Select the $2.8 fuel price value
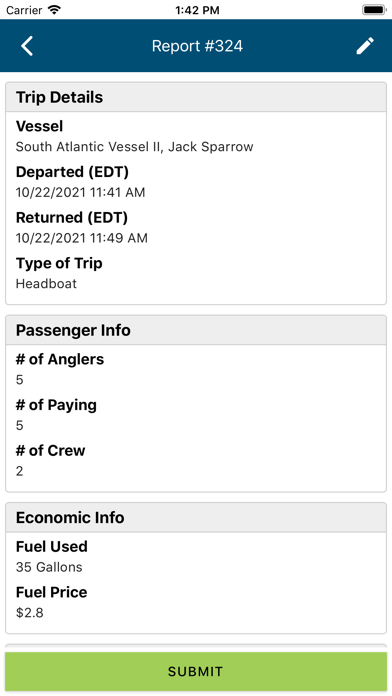 (29, 613)
